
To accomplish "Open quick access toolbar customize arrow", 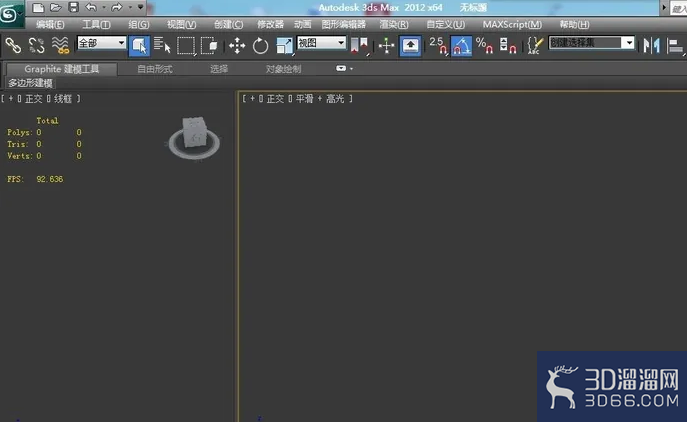I will click(140, 7).
